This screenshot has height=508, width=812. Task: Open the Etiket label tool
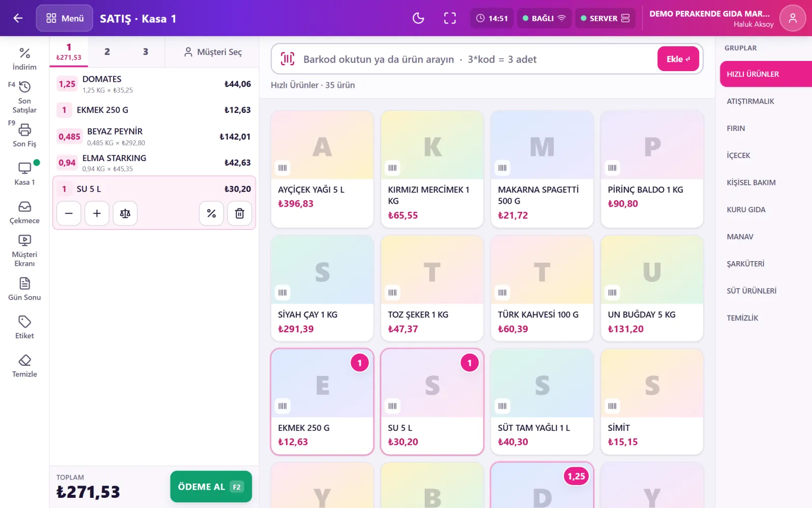point(24,328)
